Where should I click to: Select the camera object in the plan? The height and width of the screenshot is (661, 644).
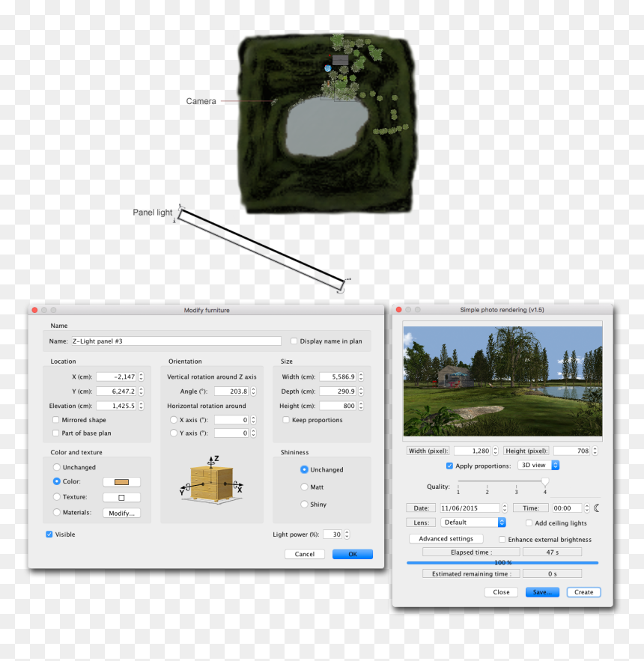click(x=274, y=101)
